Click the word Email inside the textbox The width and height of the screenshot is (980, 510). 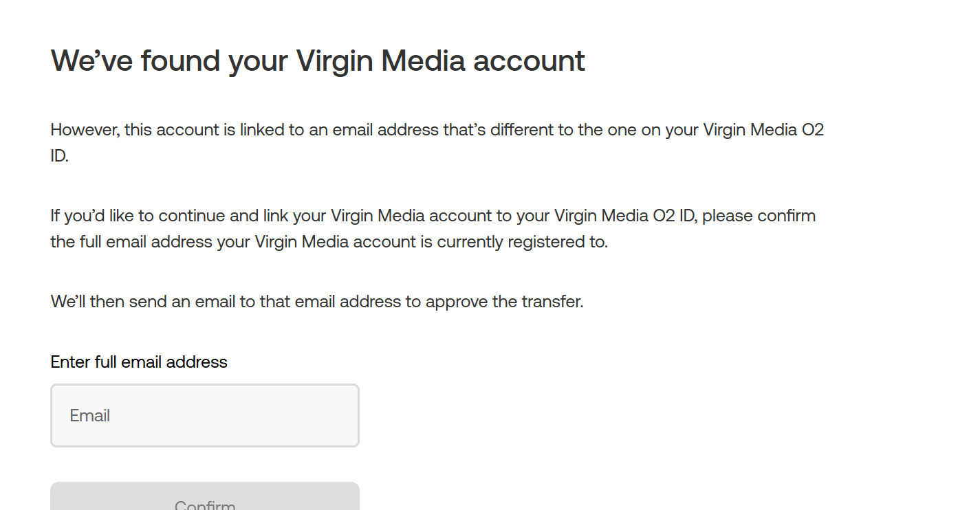pos(90,415)
